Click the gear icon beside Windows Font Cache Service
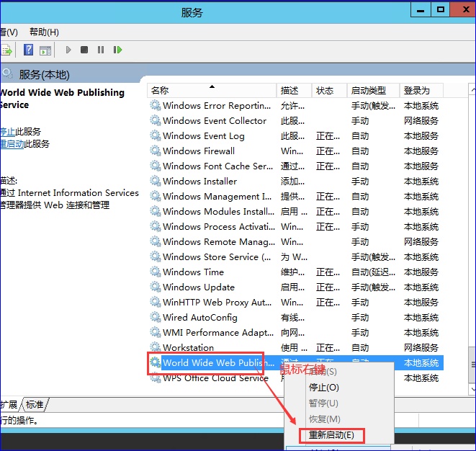Image resolution: width=476 pixels, height=451 pixels. click(156, 166)
